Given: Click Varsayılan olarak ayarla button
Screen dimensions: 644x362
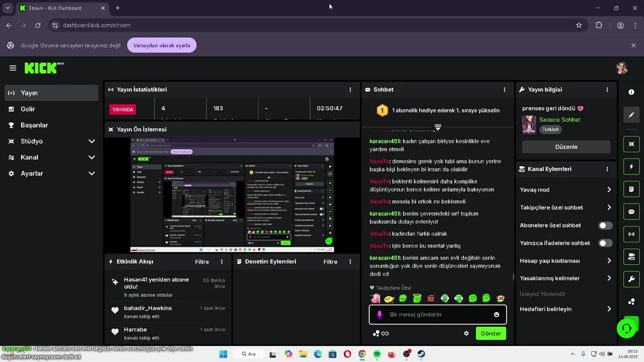Looking at the screenshot, I should tap(162, 45).
